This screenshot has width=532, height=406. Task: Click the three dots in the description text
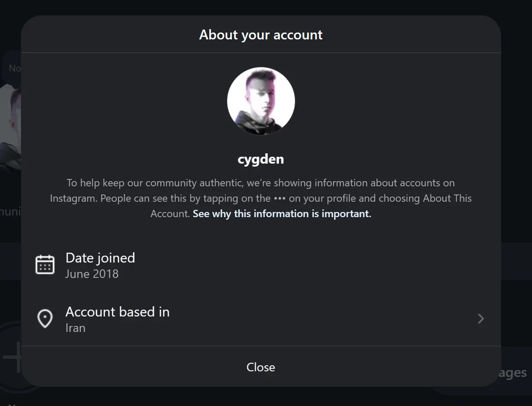coord(280,198)
